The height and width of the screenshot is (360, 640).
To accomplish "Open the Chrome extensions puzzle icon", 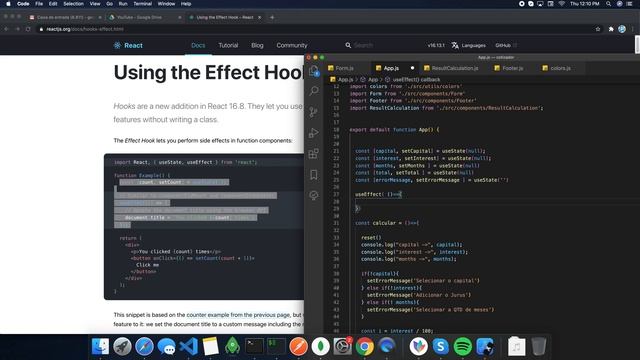I will tap(611, 29).
